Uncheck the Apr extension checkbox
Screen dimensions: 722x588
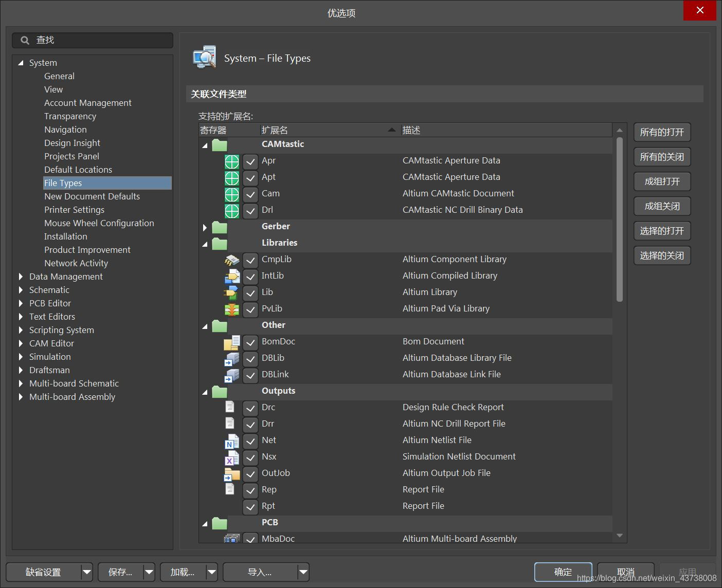click(x=250, y=162)
